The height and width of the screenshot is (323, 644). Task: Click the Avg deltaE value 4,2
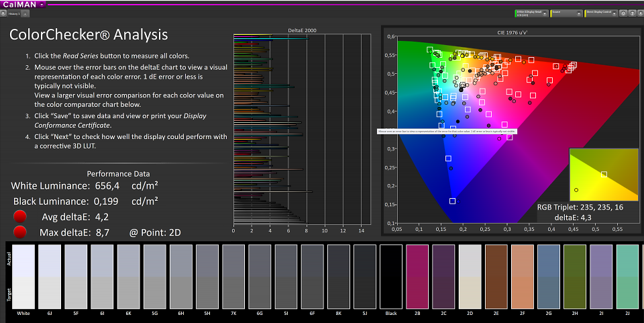point(102,217)
